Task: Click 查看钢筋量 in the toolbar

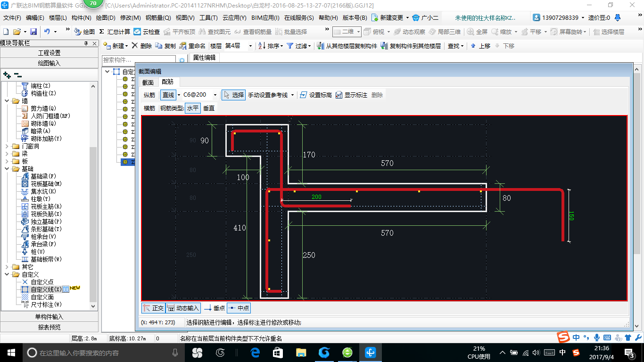Action: [253, 32]
